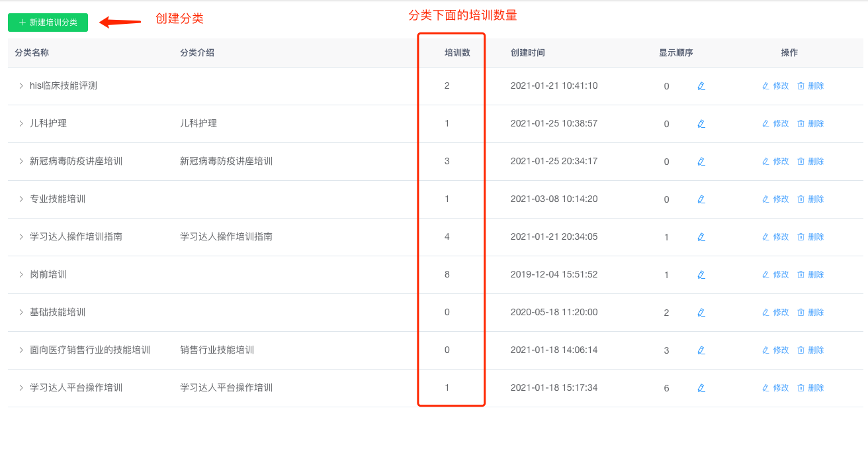868x453 pixels.
Task: Click the 培训数 column header
Action: tap(457, 53)
